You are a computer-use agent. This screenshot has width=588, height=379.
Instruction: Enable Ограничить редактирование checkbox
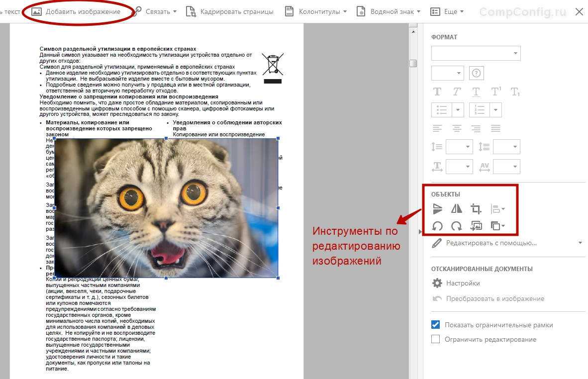pos(435,339)
